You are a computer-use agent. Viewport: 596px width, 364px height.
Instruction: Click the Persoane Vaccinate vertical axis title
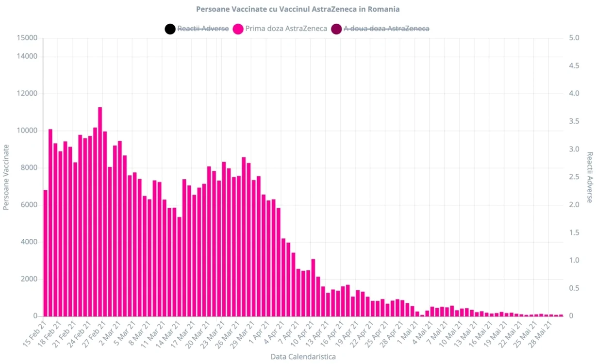pos(6,177)
